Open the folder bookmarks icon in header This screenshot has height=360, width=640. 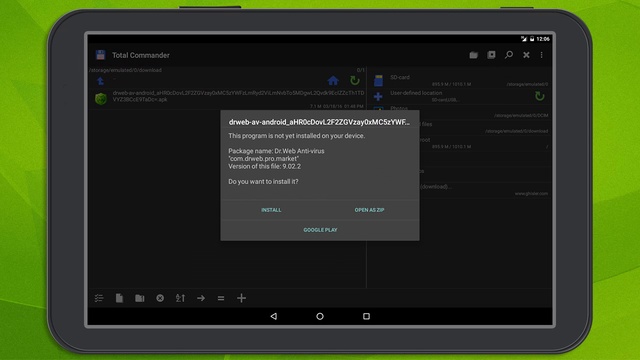(x=473, y=55)
